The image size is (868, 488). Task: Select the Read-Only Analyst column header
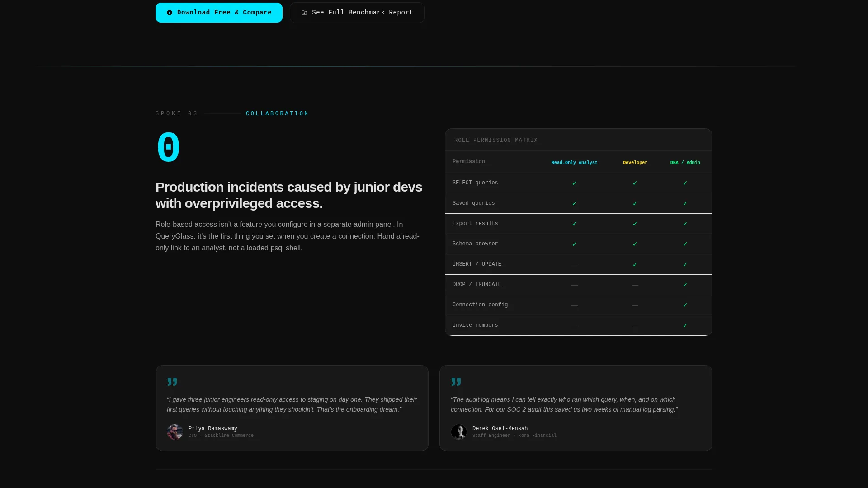(x=574, y=163)
